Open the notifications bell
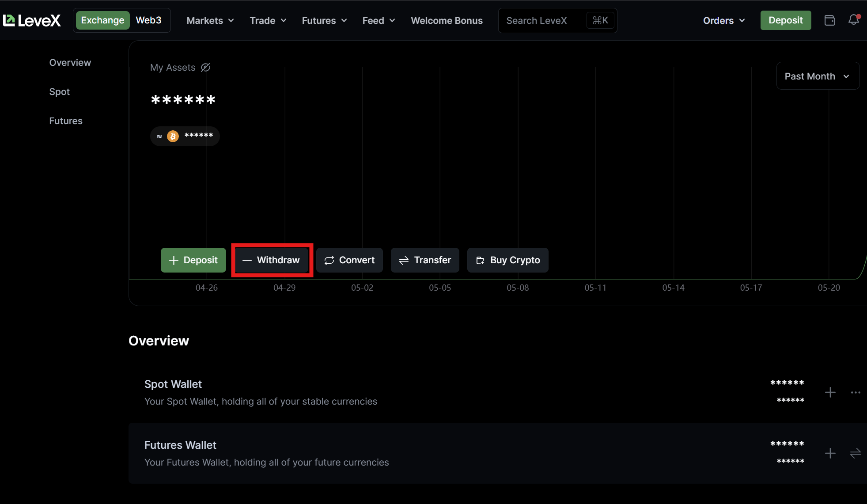Viewport: 867px width, 504px height. tap(854, 20)
